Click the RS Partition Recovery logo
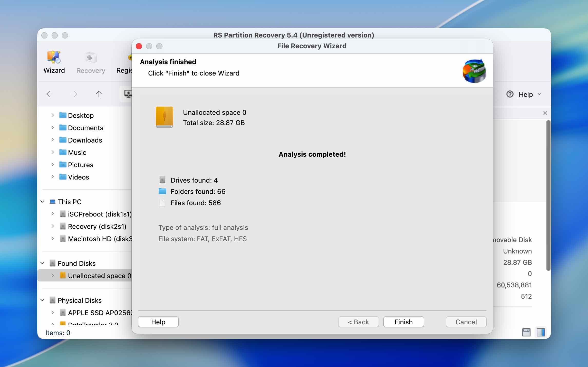 click(x=474, y=71)
